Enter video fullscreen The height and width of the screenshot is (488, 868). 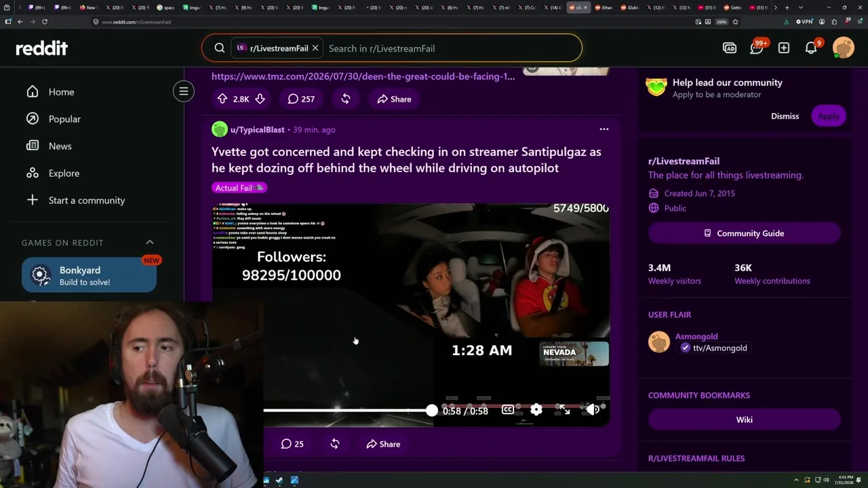pyautogui.click(x=564, y=410)
